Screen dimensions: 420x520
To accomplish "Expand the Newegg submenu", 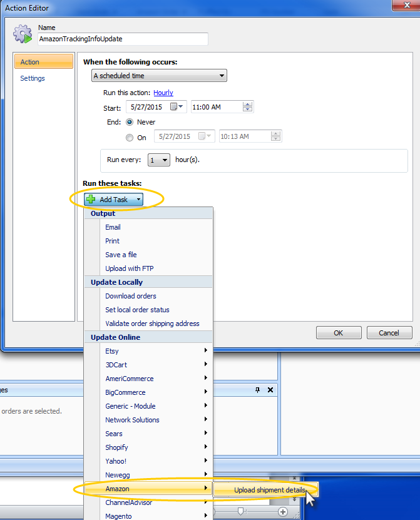I will [x=148, y=475].
